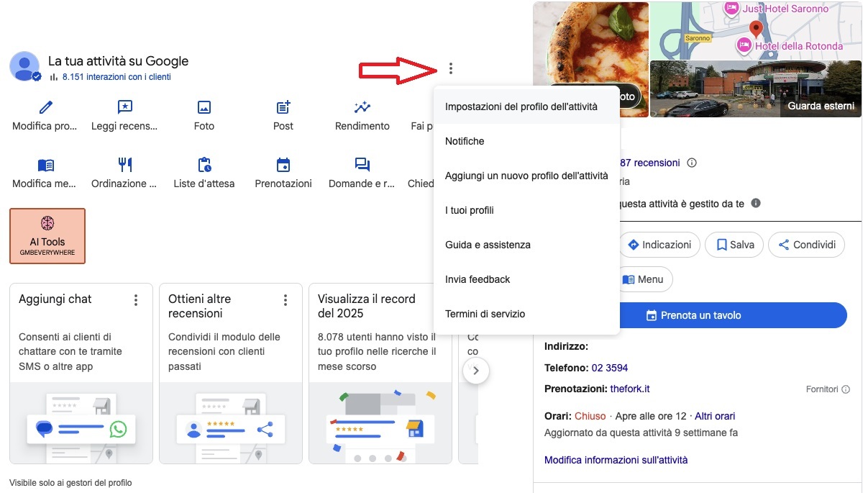868x493 pixels.
Task: Open options on Aggiungi chat card
Action: (x=136, y=300)
